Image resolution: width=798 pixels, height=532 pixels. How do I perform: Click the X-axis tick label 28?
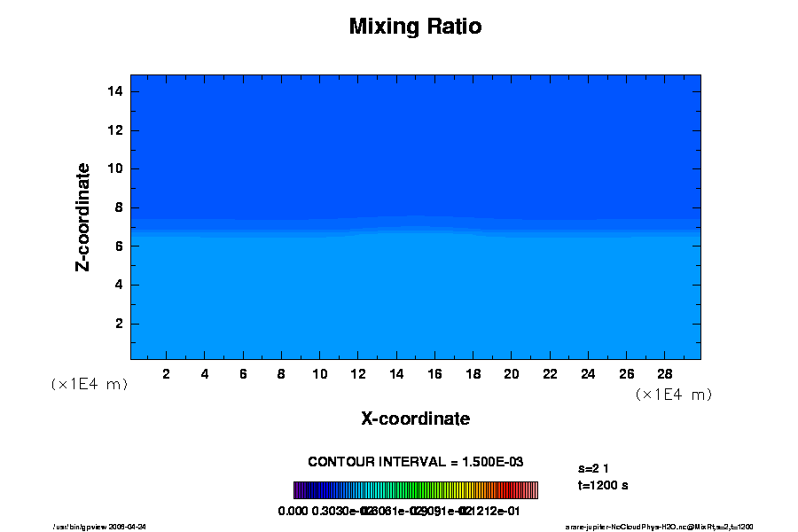(665, 374)
